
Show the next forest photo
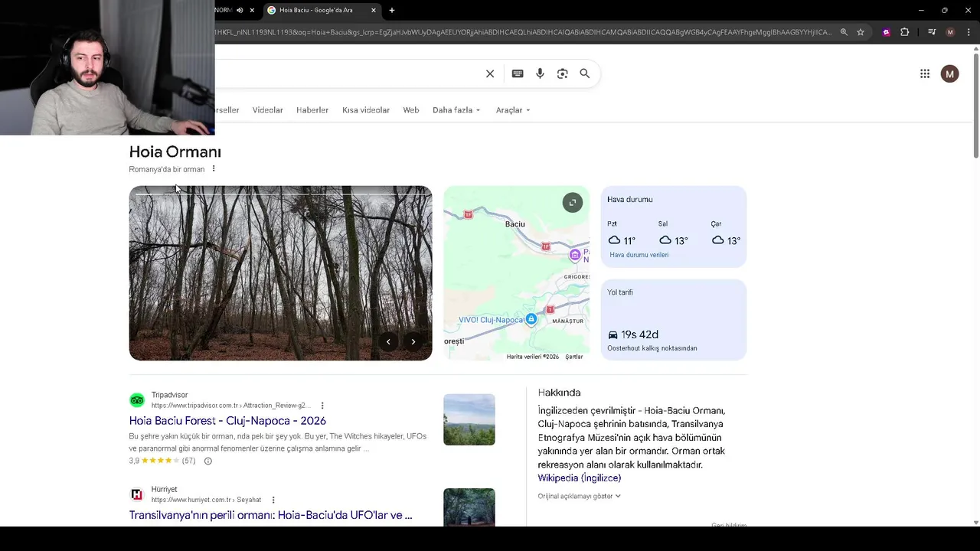pyautogui.click(x=413, y=342)
